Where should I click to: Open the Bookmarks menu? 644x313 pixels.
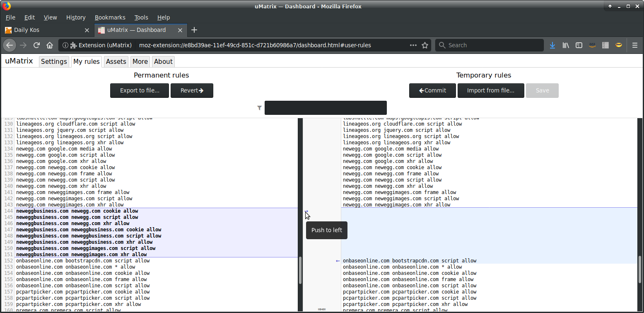pos(110,17)
